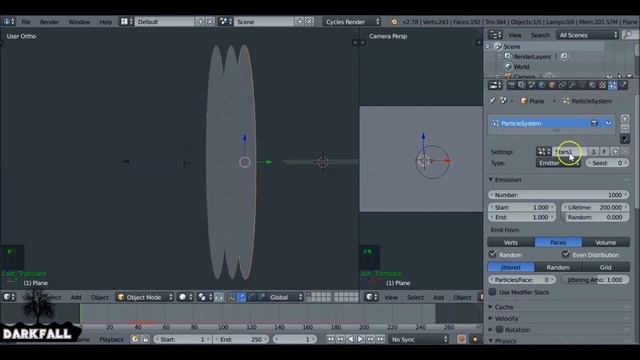Open the Material properties tab
The image size is (640, 360).
(x=592, y=85)
